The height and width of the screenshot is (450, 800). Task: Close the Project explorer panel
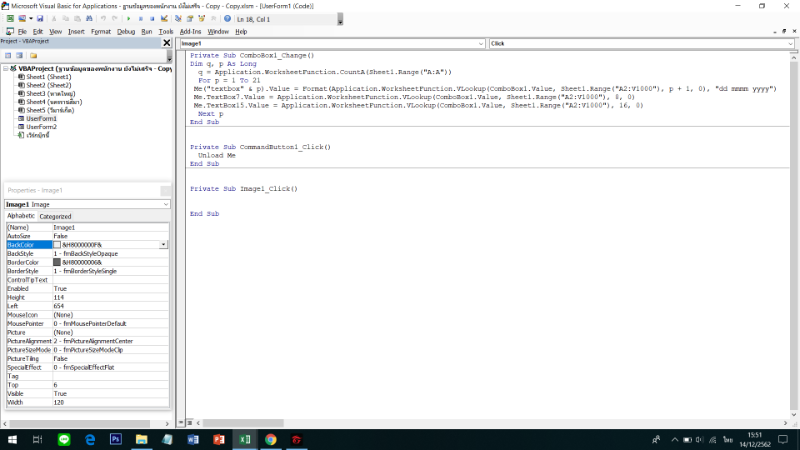166,42
